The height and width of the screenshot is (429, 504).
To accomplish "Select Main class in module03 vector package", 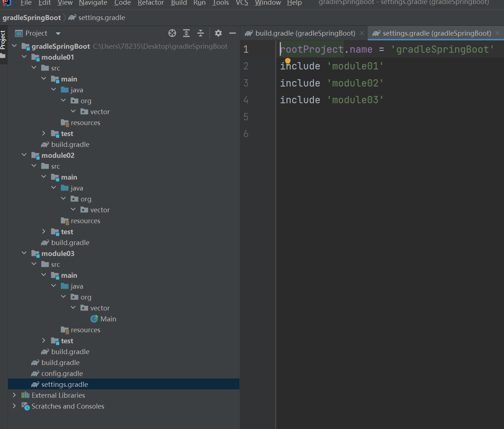I will (108, 319).
